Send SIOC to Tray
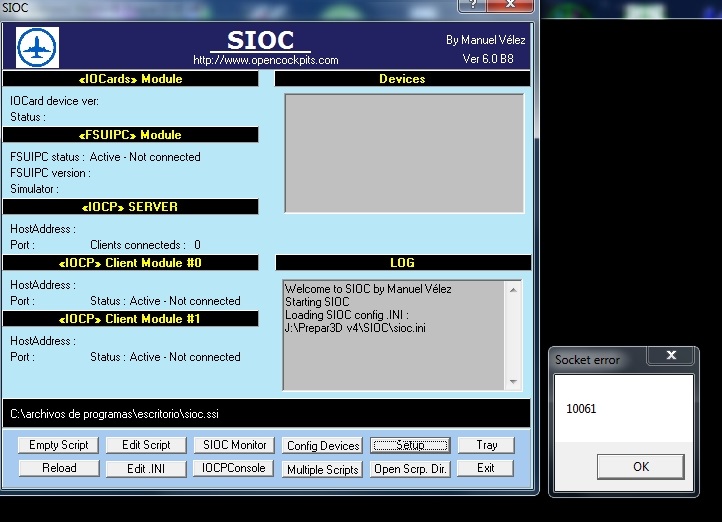Viewport: 722px width, 522px height. (486, 445)
